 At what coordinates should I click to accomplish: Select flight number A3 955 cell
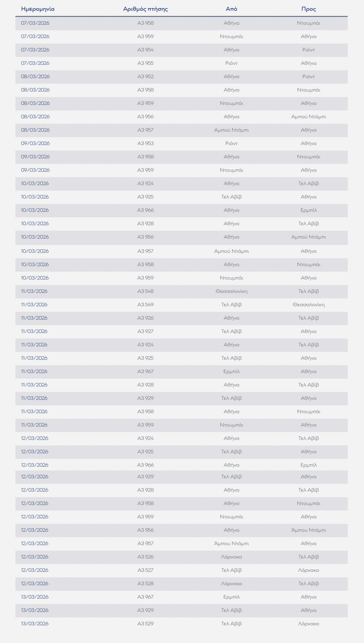coord(145,63)
